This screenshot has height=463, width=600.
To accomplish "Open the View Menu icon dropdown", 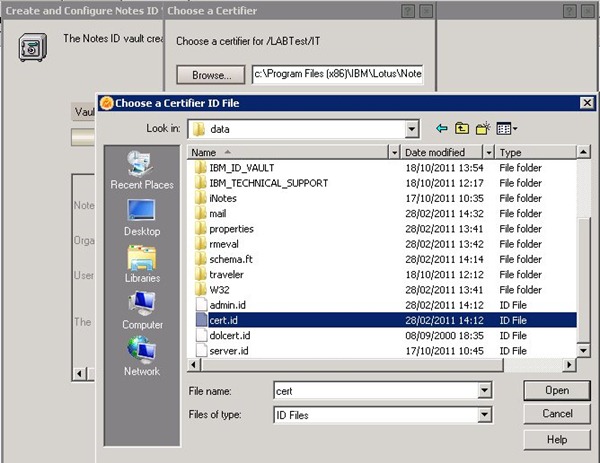I will 507,129.
